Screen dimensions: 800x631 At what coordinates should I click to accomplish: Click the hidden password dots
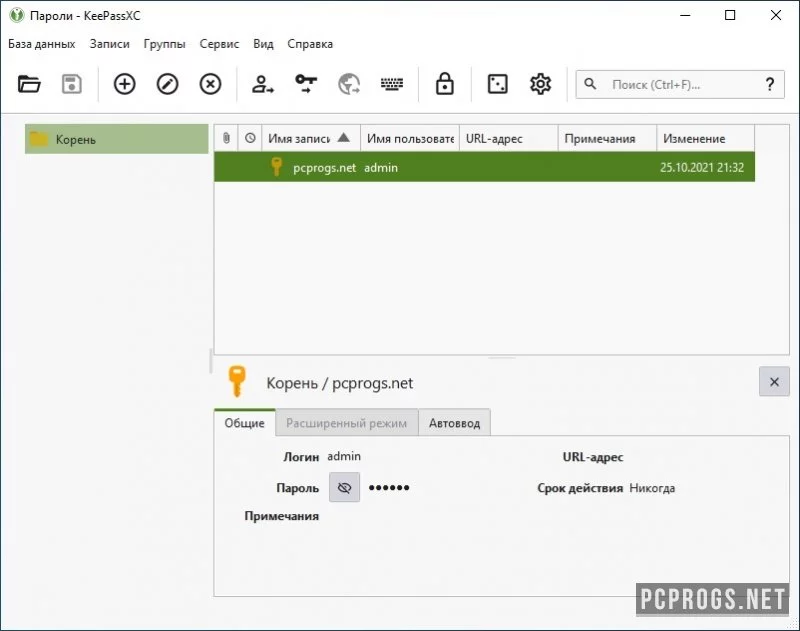389,488
